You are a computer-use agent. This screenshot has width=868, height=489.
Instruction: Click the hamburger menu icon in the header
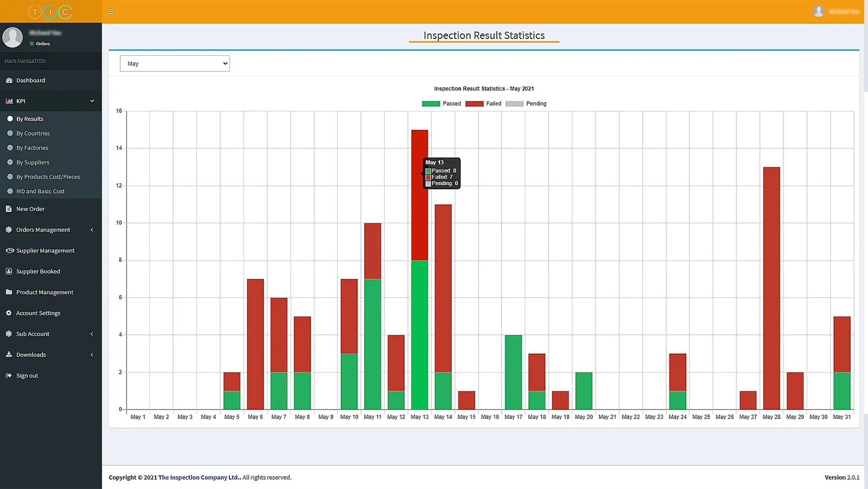click(111, 11)
